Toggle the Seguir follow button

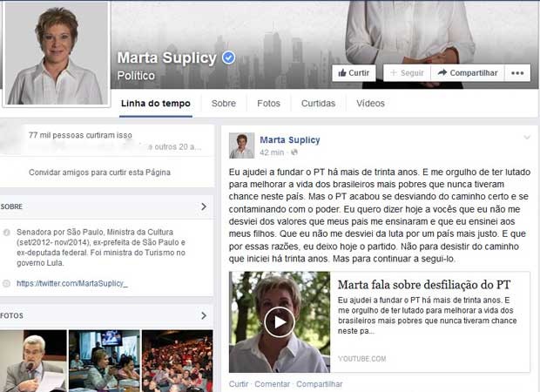click(405, 73)
